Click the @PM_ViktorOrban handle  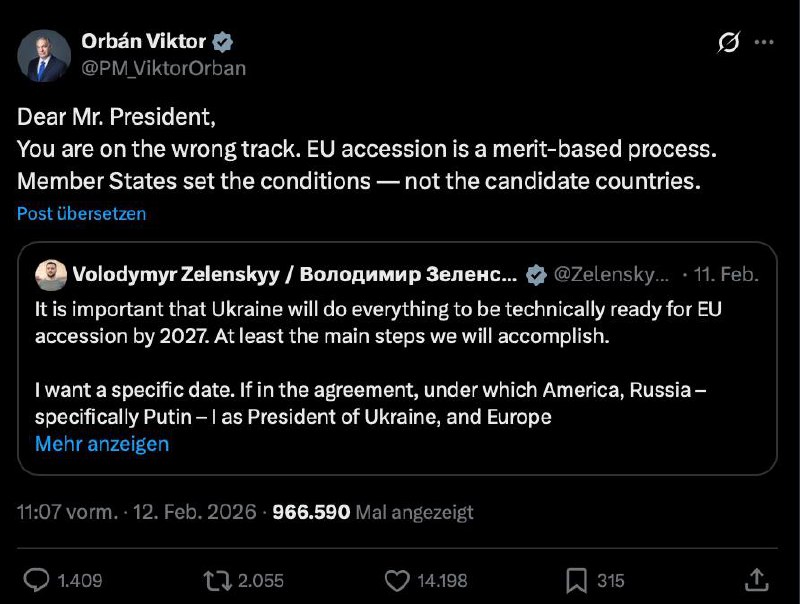(164, 68)
